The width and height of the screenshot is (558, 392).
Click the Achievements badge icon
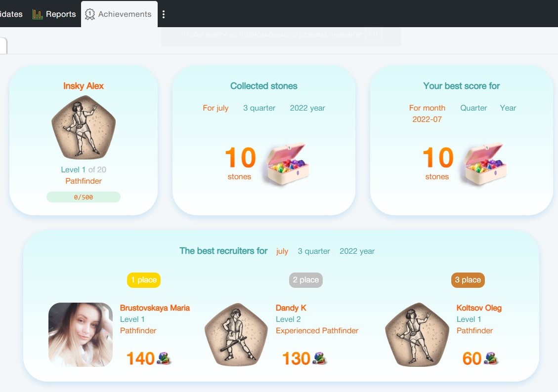[x=89, y=14]
